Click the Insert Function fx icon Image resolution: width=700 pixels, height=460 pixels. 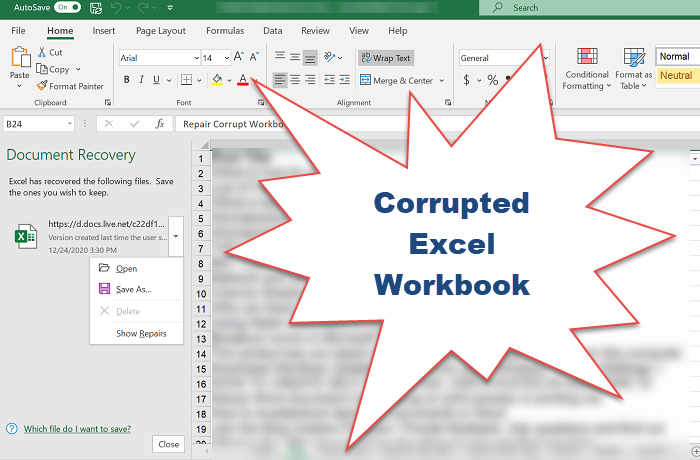[x=159, y=124]
